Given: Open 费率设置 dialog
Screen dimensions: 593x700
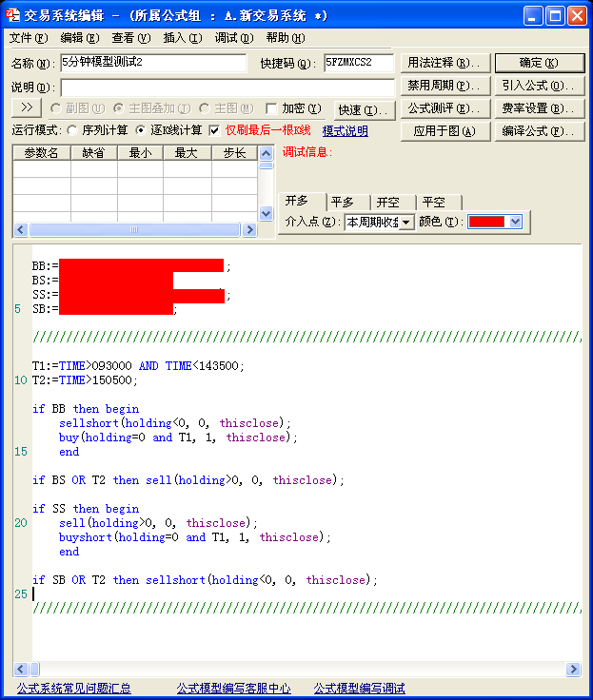Looking at the screenshot, I should pos(540,108).
